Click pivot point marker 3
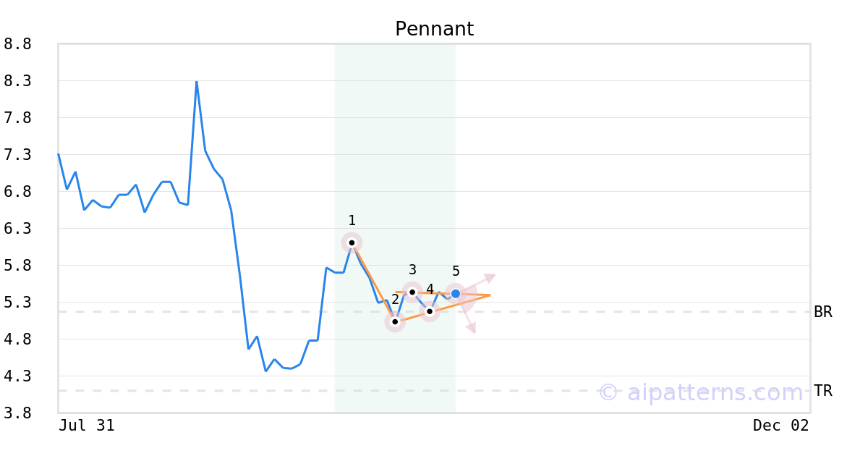This screenshot has height=456, width=868. 412,292
